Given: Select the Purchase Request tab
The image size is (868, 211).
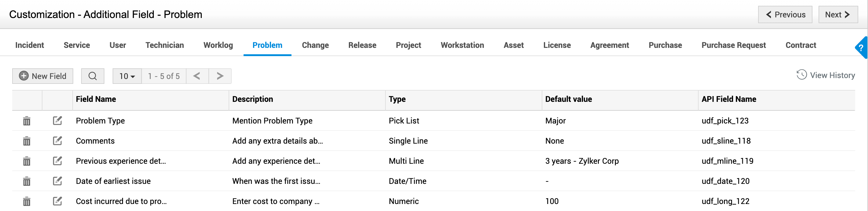Looking at the screenshot, I should pos(733,45).
